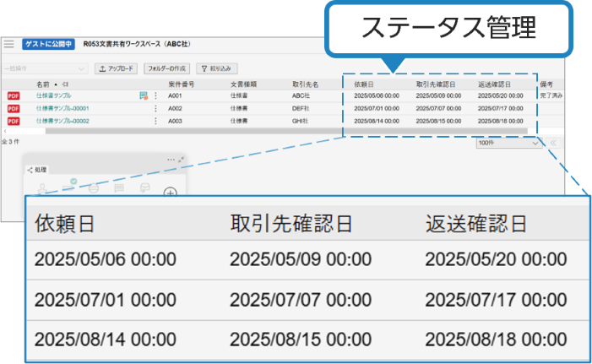The width and height of the screenshot is (592, 364).
Task: Click the フォルダーの作成 button
Action: (x=166, y=68)
